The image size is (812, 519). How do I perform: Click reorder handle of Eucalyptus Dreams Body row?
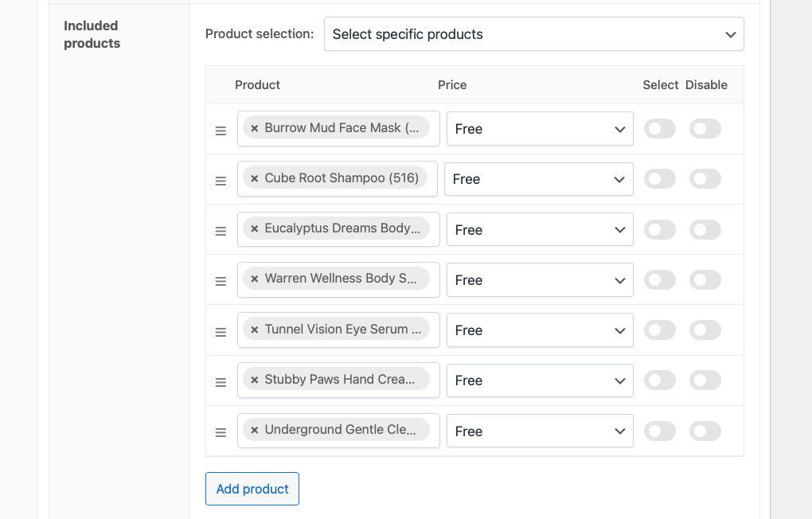221,231
